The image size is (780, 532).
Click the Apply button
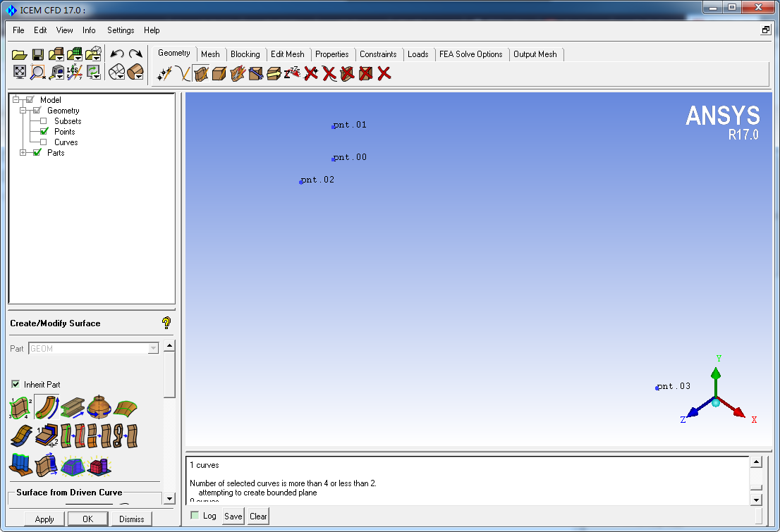tap(44, 519)
